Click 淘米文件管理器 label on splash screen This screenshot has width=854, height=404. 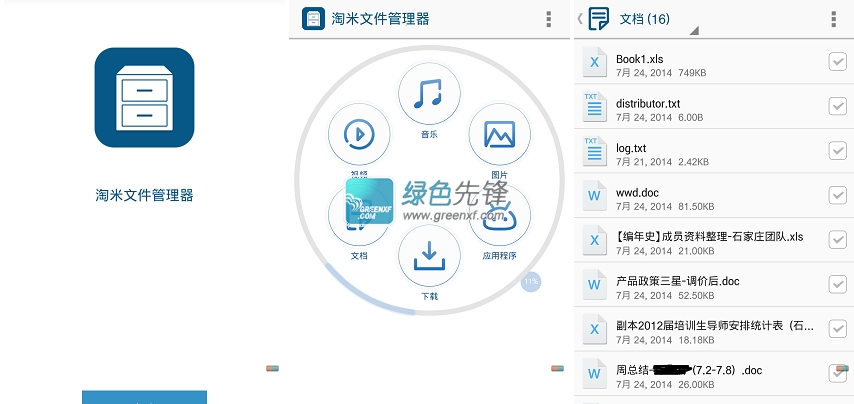tap(144, 195)
